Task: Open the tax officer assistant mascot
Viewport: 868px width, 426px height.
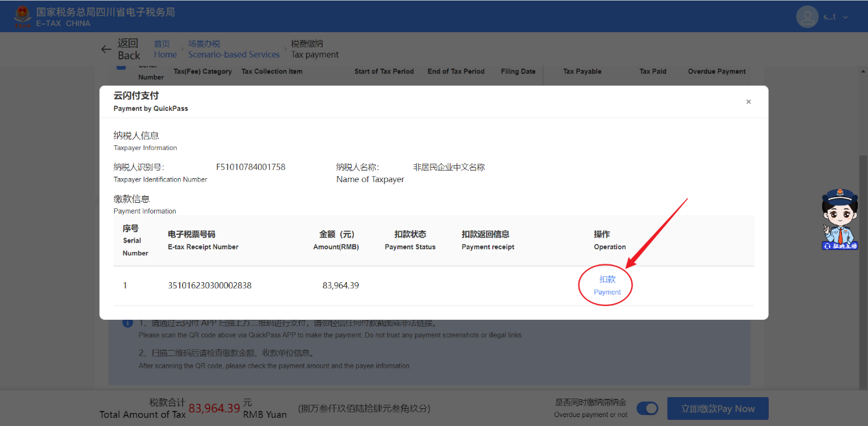Action: pos(839,219)
